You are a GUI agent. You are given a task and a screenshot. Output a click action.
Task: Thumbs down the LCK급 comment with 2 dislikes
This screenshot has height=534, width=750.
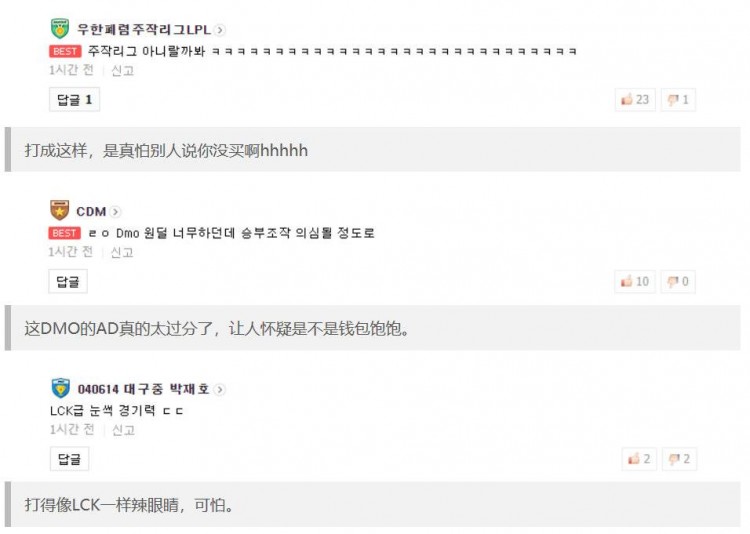point(679,459)
